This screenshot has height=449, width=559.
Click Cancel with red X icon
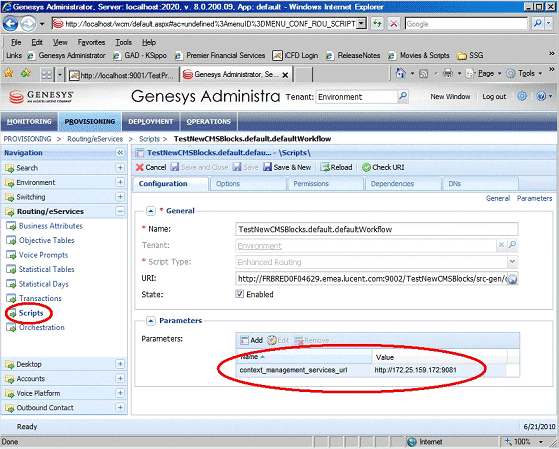(x=151, y=167)
